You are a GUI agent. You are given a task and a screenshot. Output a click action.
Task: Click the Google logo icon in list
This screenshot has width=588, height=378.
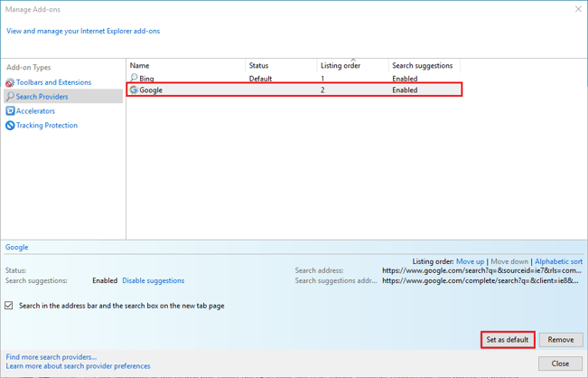click(134, 90)
